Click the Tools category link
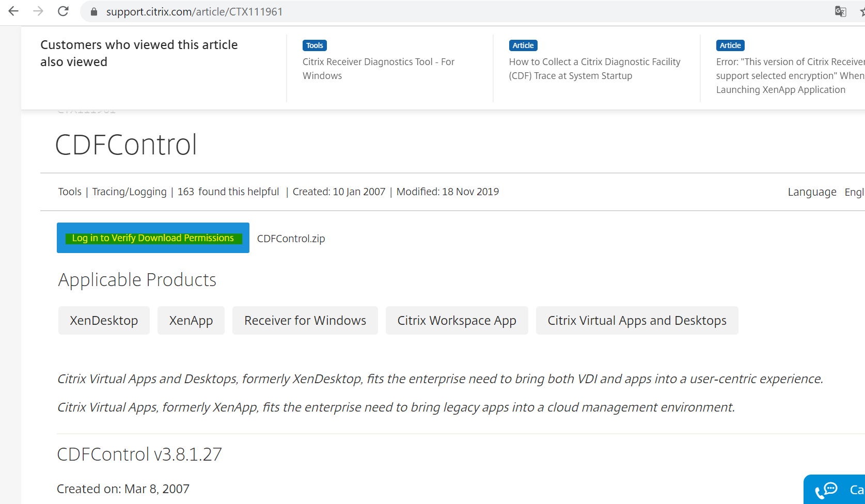Screen dimensions: 865x504 (70, 192)
